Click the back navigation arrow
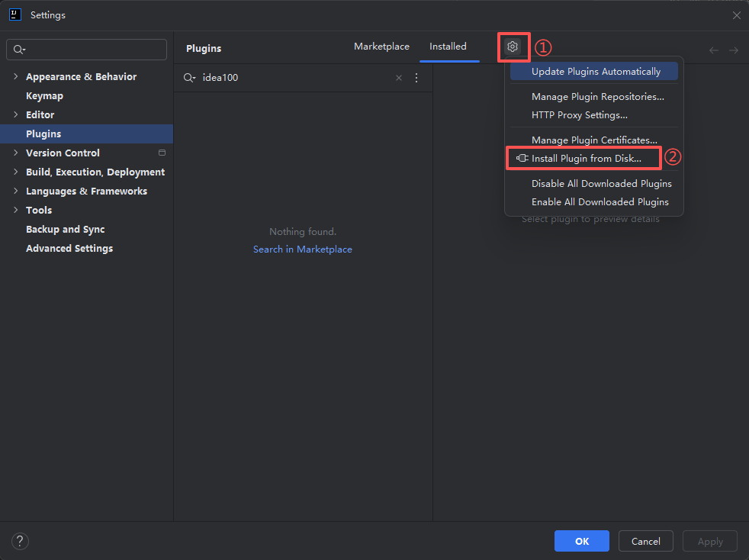The height and width of the screenshot is (560, 749). point(714,50)
